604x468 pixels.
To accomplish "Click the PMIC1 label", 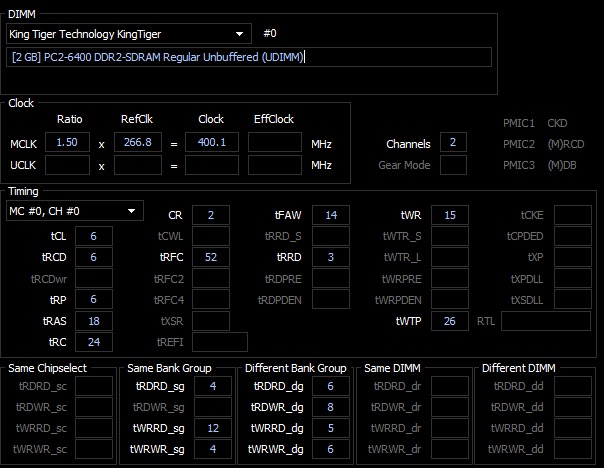I will [x=519, y=123].
